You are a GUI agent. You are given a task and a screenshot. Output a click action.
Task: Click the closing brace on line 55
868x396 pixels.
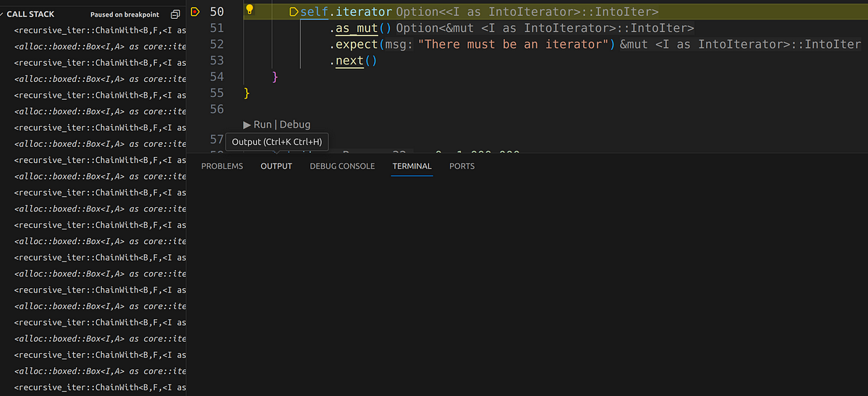point(247,93)
